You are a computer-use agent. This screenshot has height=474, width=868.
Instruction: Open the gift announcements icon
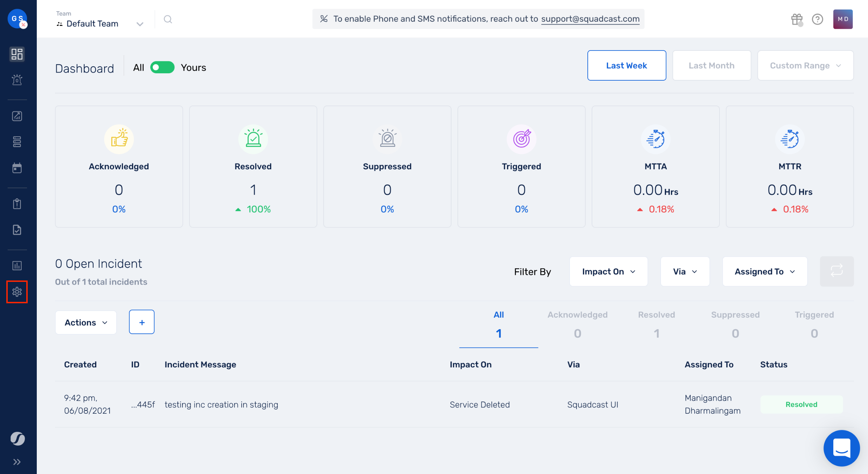click(797, 19)
